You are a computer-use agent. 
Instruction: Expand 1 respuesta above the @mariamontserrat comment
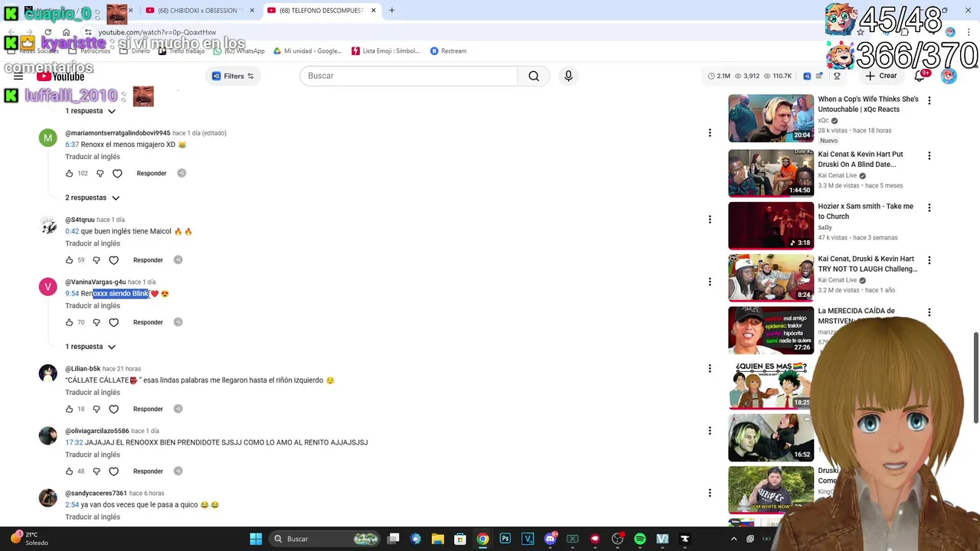[x=90, y=111]
